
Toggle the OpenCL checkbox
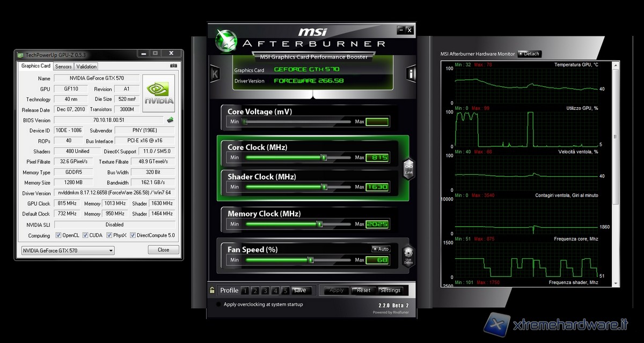point(58,235)
